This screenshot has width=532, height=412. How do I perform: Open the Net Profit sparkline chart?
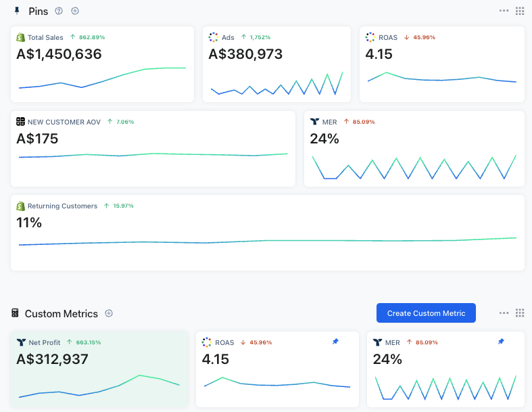tap(99, 386)
